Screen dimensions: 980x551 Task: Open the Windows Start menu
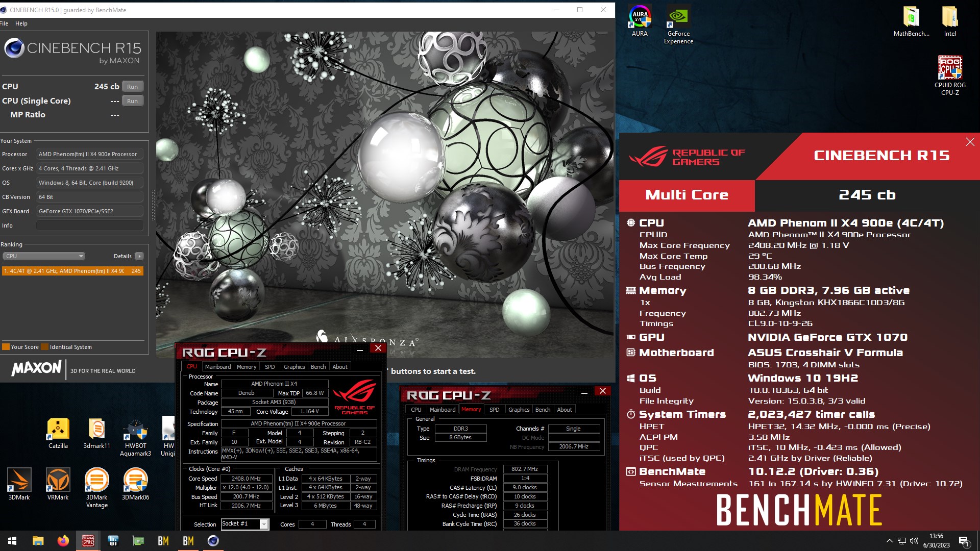[12, 541]
